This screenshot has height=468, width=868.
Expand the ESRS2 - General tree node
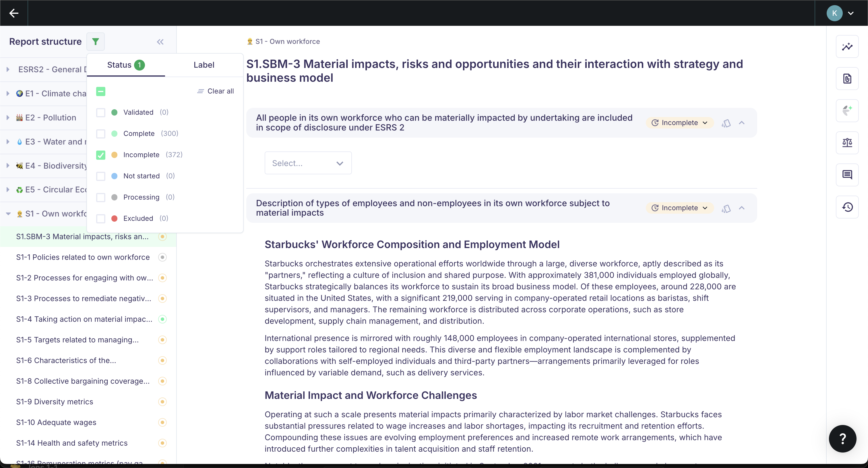8,69
